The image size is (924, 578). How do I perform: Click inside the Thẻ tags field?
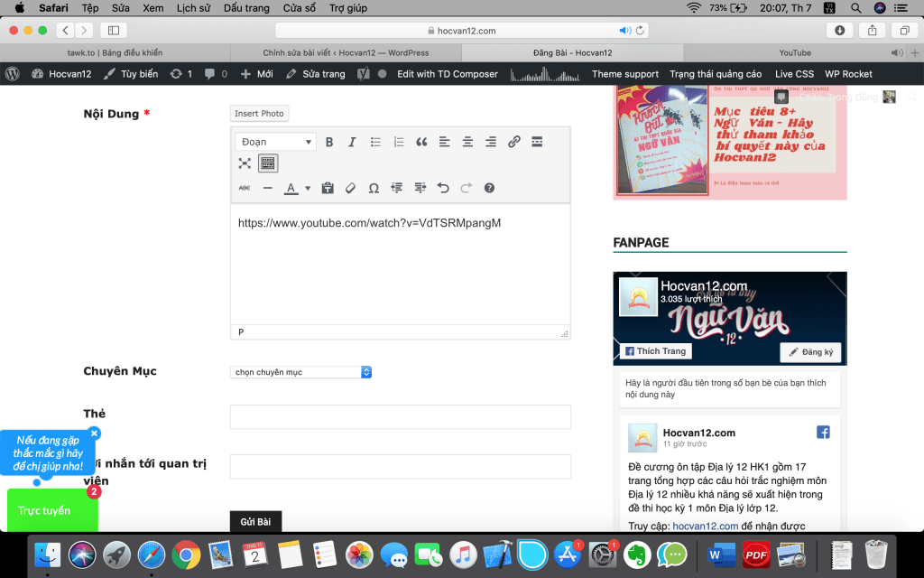pyautogui.click(x=400, y=417)
